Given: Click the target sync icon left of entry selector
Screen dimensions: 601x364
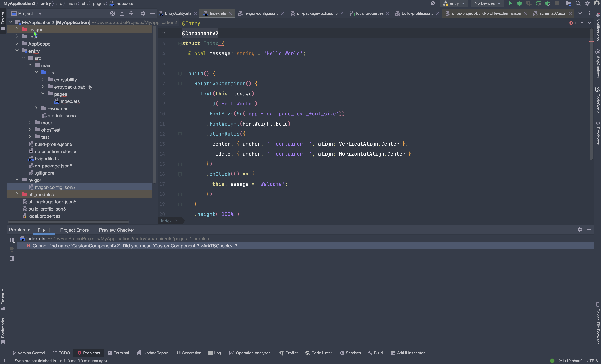Looking at the screenshot, I should click(433, 3).
